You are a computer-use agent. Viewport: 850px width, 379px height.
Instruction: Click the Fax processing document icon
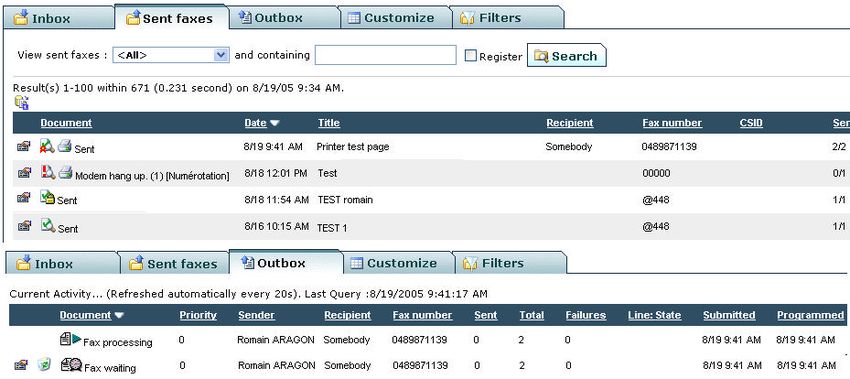(x=70, y=339)
